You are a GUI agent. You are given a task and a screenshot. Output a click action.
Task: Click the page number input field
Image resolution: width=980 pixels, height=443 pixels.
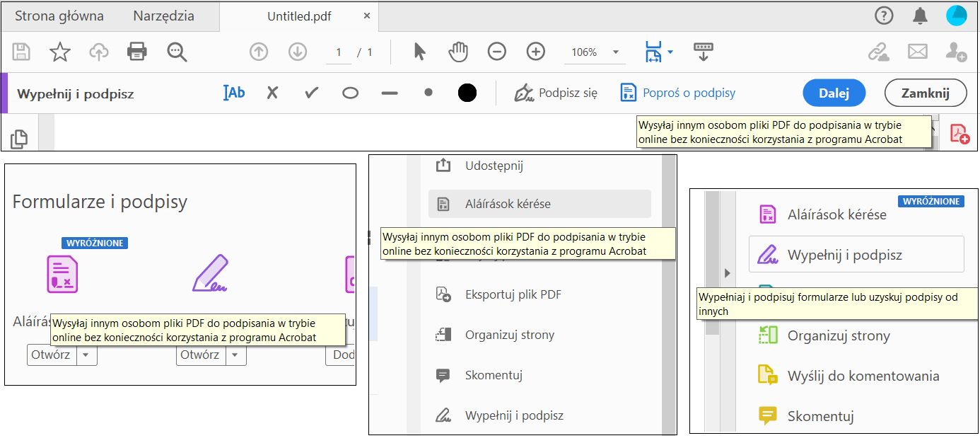pyautogui.click(x=338, y=51)
